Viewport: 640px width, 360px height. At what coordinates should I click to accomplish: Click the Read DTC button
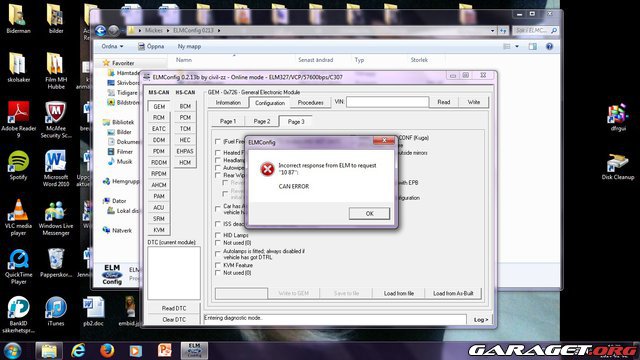(174, 308)
